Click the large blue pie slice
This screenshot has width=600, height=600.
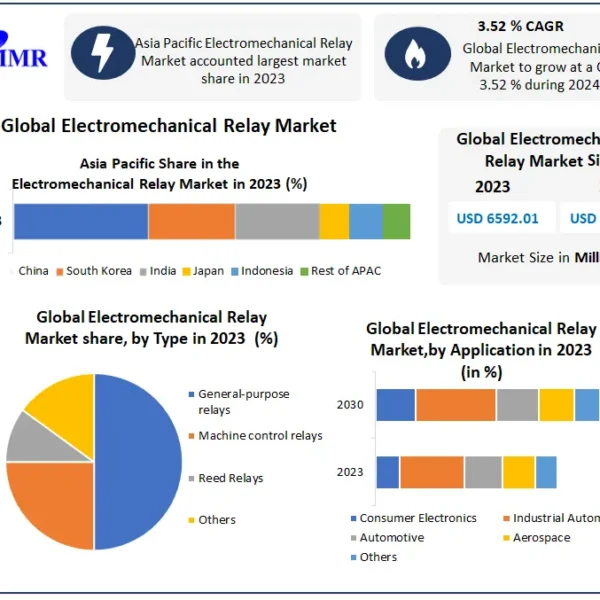138,462
